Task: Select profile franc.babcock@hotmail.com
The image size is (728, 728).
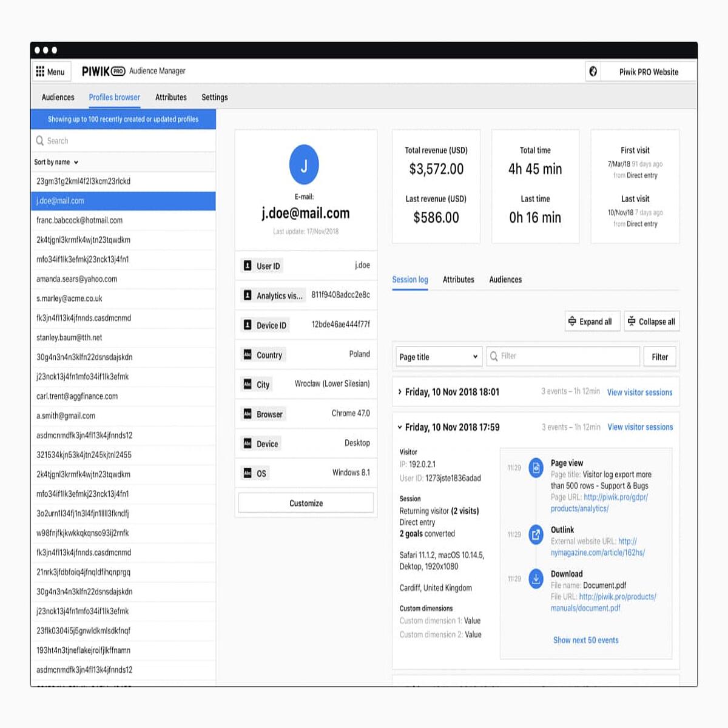Action: (x=123, y=220)
